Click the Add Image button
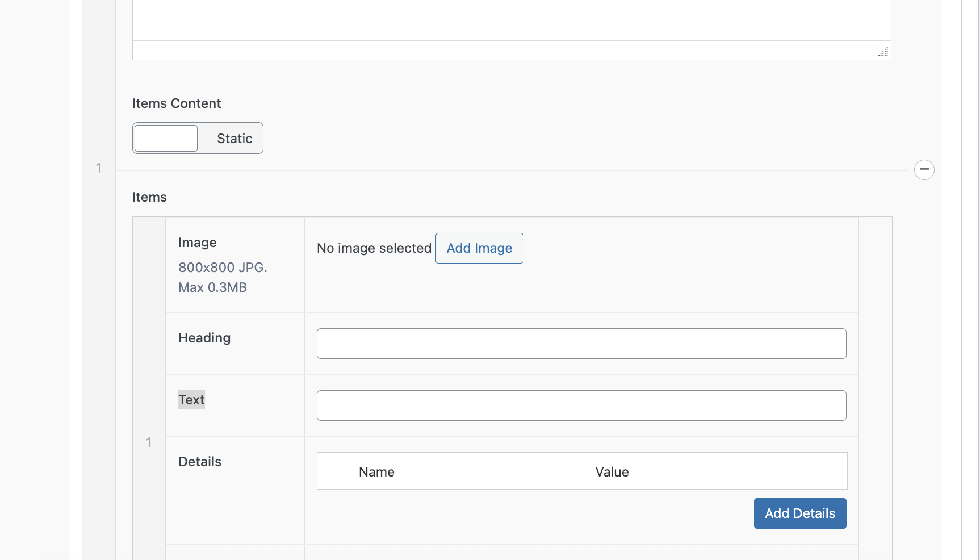The width and height of the screenshot is (980, 560). (x=479, y=248)
